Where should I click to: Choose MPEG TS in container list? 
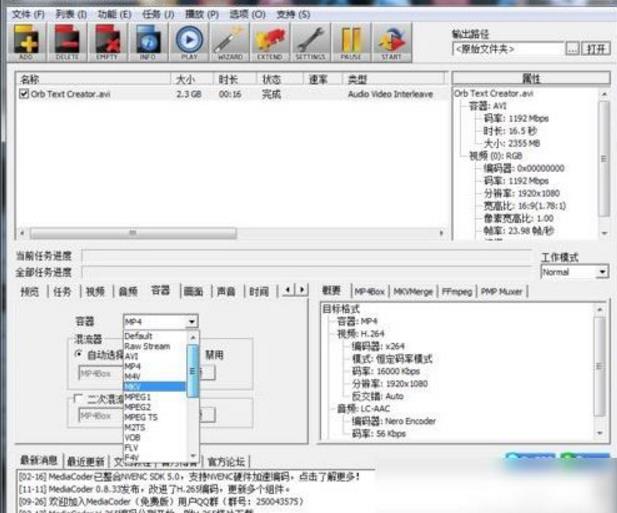[x=154, y=417]
